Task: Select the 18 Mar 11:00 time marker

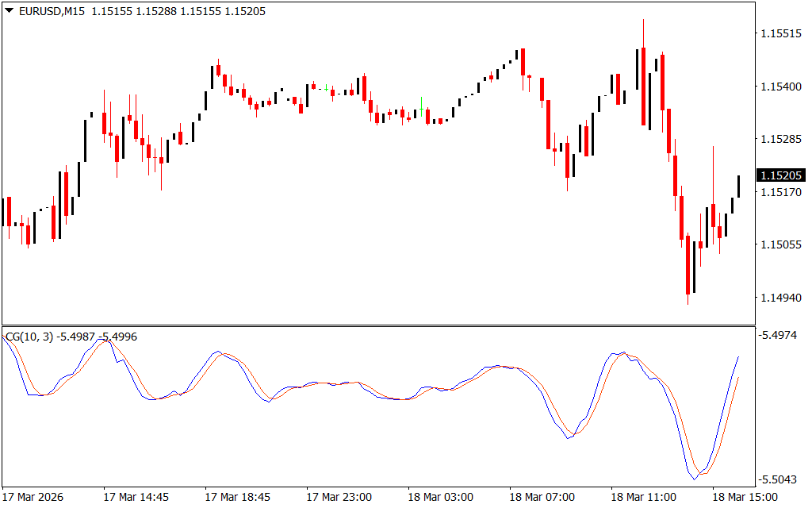Action: pyautogui.click(x=643, y=497)
